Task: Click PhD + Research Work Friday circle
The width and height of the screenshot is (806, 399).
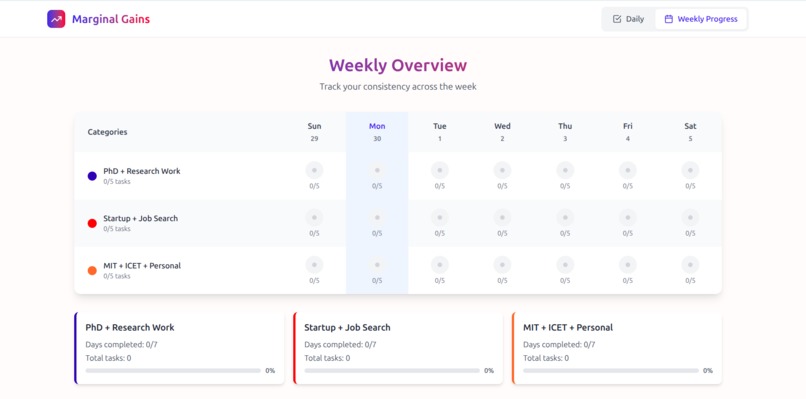Action: [628, 170]
